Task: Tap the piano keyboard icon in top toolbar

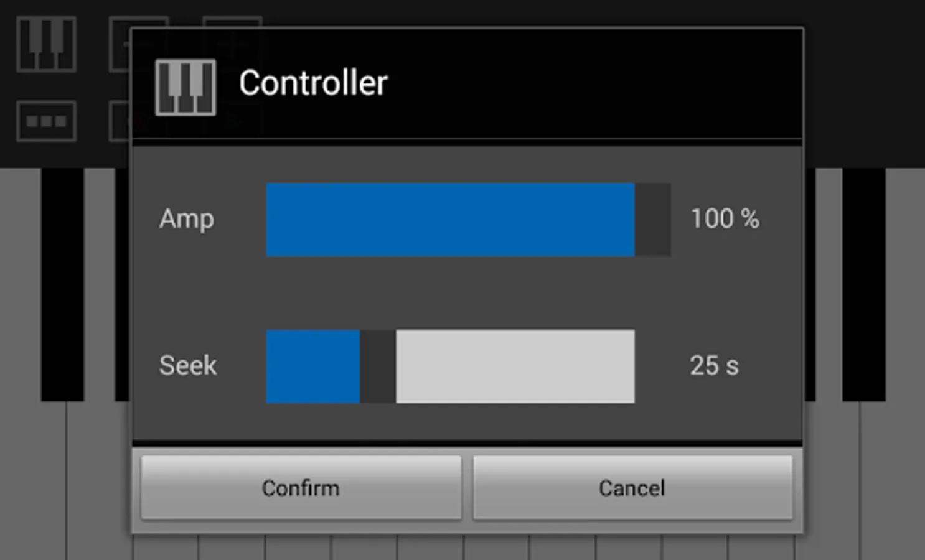Action: click(46, 44)
